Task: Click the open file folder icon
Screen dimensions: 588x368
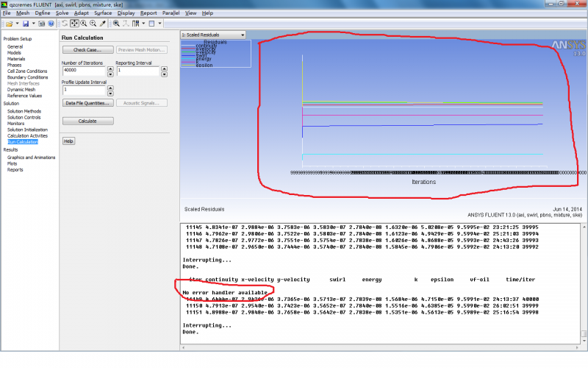Action: tap(10, 24)
